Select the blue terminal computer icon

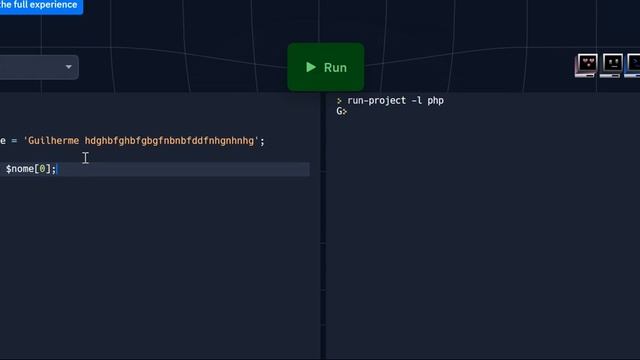click(633, 65)
